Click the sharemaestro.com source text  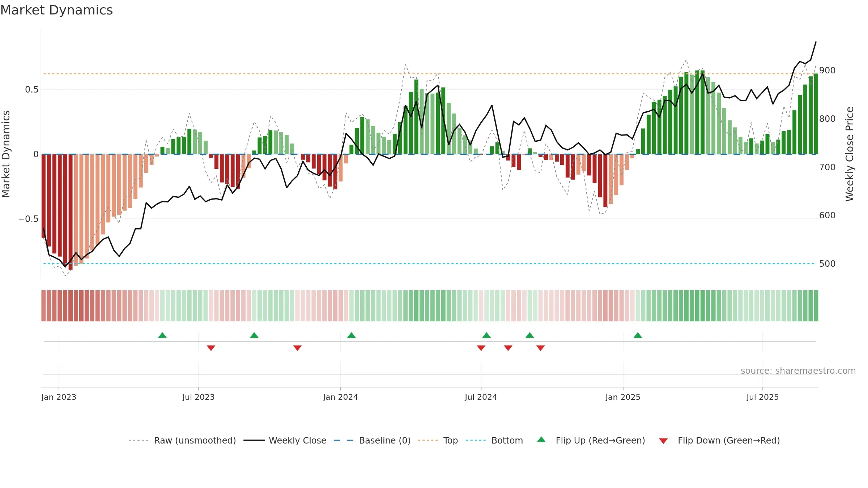798,371
